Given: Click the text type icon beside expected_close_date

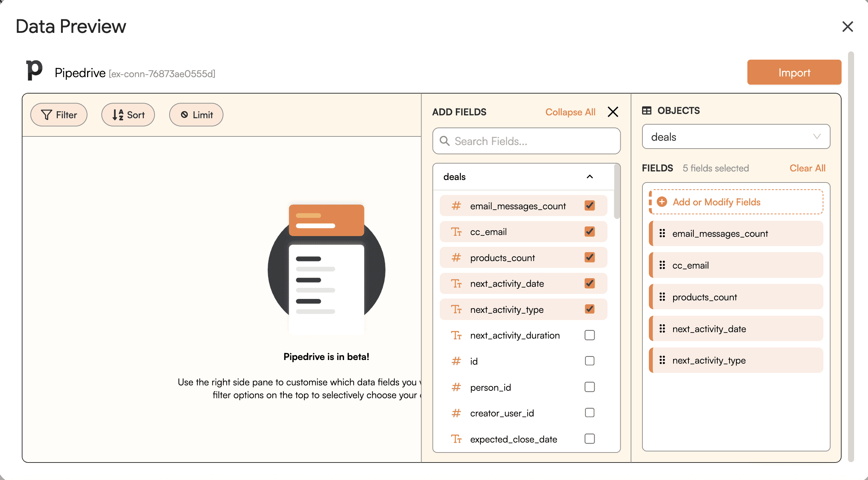Looking at the screenshot, I should click(456, 439).
